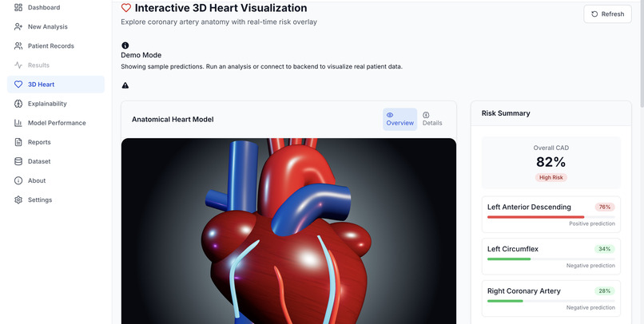Click the About info circle icon

(x=18, y=181)
